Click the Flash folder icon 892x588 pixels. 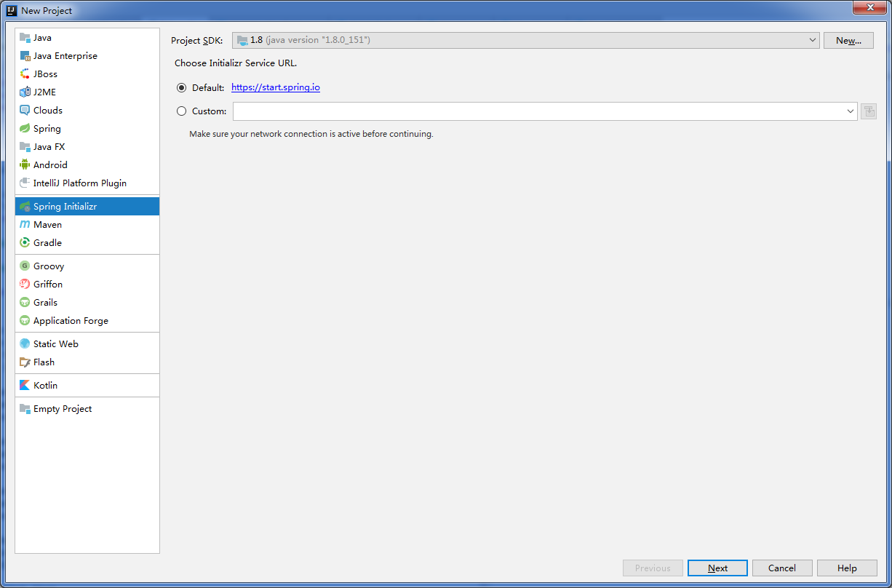[x=25, y=362]
